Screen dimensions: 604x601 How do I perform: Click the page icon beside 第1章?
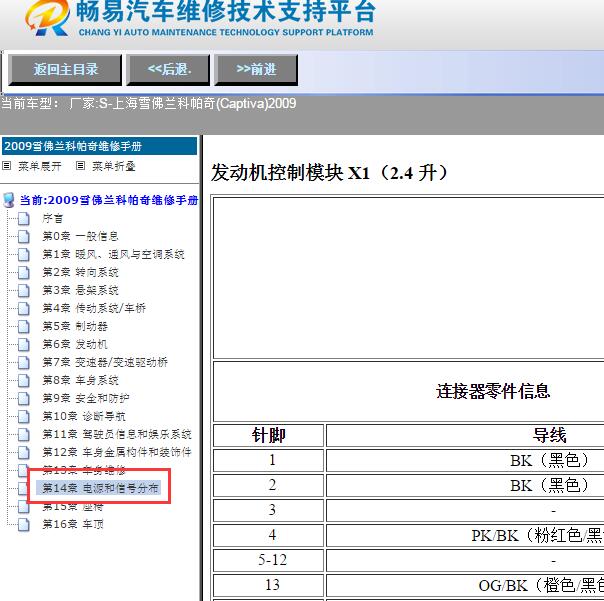23,254
